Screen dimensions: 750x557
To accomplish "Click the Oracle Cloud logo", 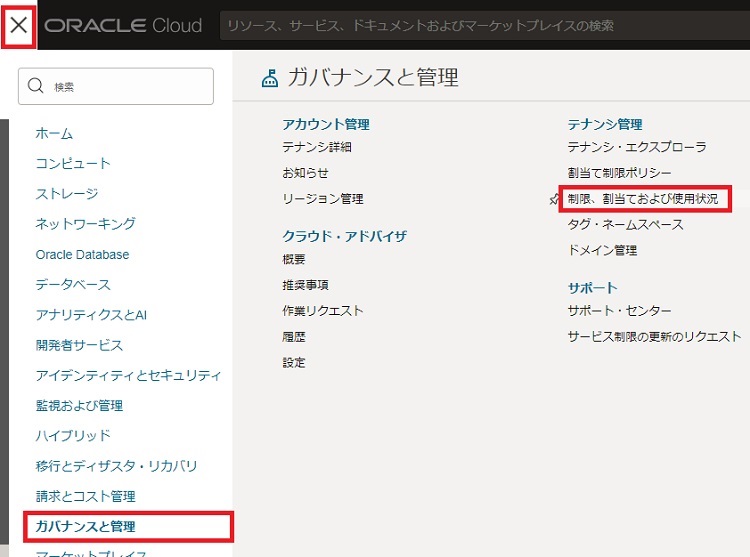I will click(x=123, y=25).
